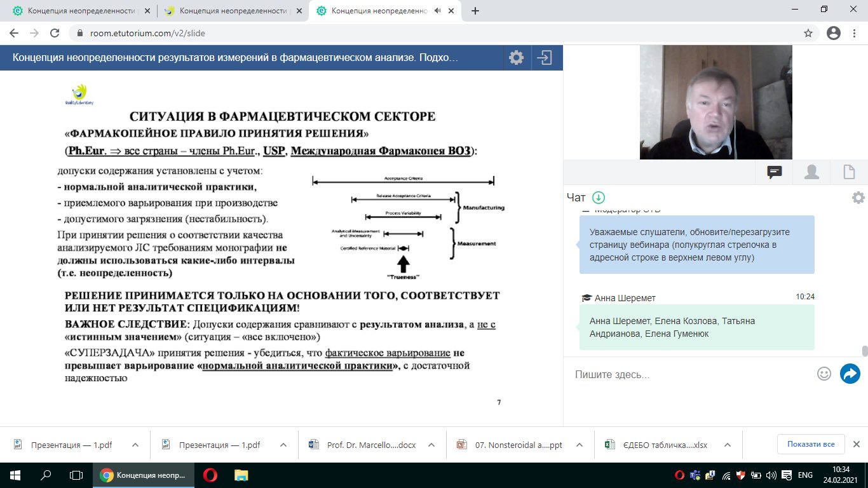Toggle the ENG keyboard language indicator
Image resolution: width=868 pixels, height=488 pixels.
pyautogui.click(x=805, y=475)
